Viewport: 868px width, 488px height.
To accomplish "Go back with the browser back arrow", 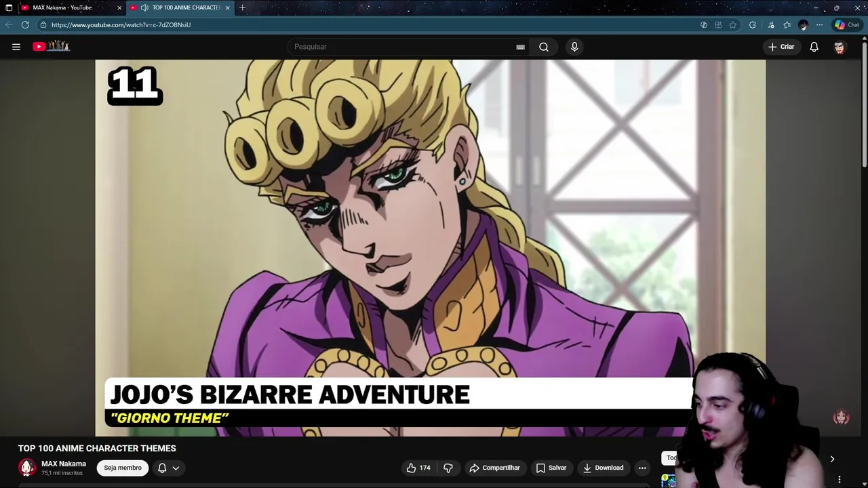I will coord(9,24).
